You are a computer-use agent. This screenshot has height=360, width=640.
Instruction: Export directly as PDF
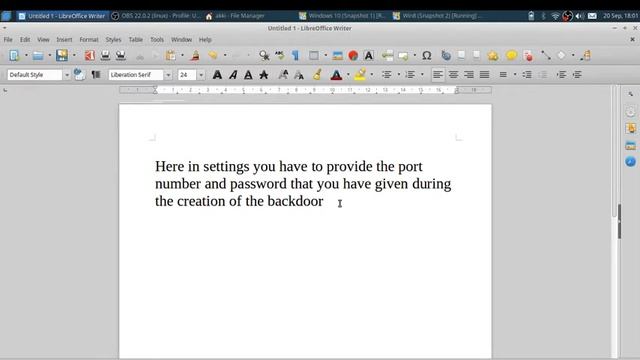coord(89,56)
